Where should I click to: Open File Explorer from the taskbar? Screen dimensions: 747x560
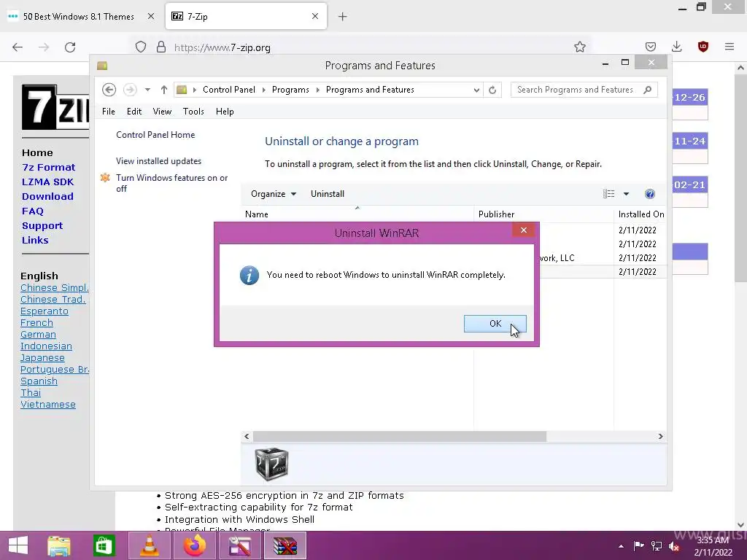pyautogui.click(x=59, y=545)
